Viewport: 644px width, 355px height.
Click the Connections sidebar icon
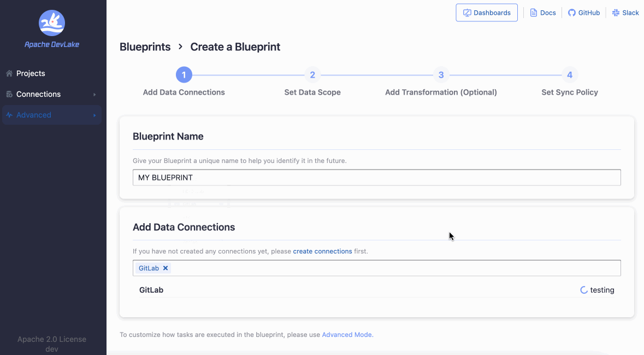[9, 94]
